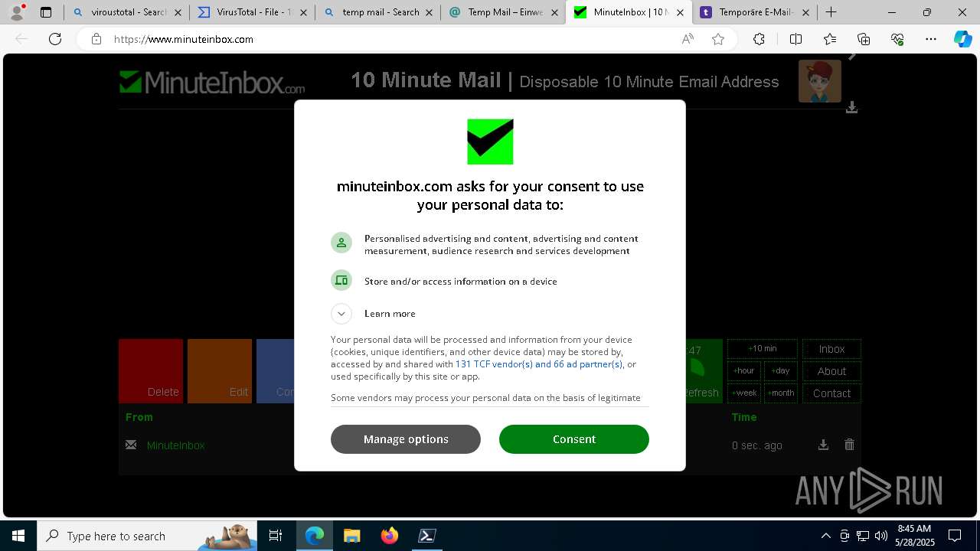Screen dimensions: 980x551
Task: Open Split screen view
Action: pyautogui.click(x=795, y=39)
